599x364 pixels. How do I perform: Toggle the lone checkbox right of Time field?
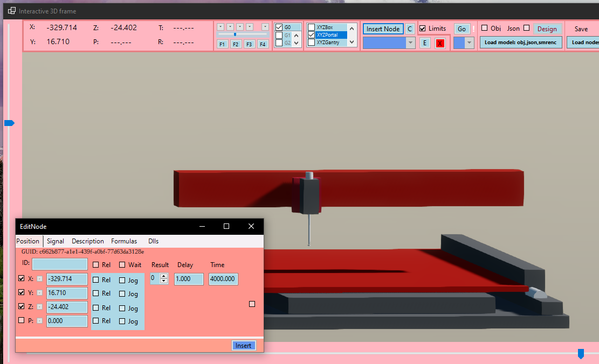[252, 304]
